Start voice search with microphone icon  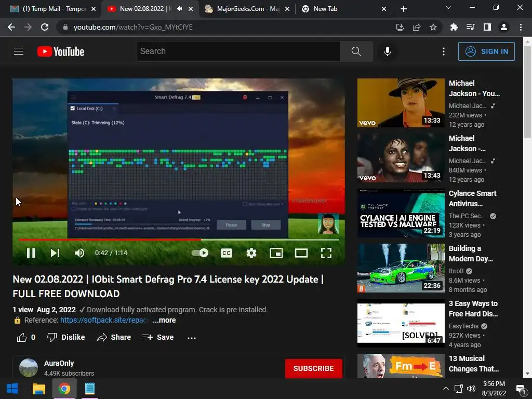(x=387, y=51)
